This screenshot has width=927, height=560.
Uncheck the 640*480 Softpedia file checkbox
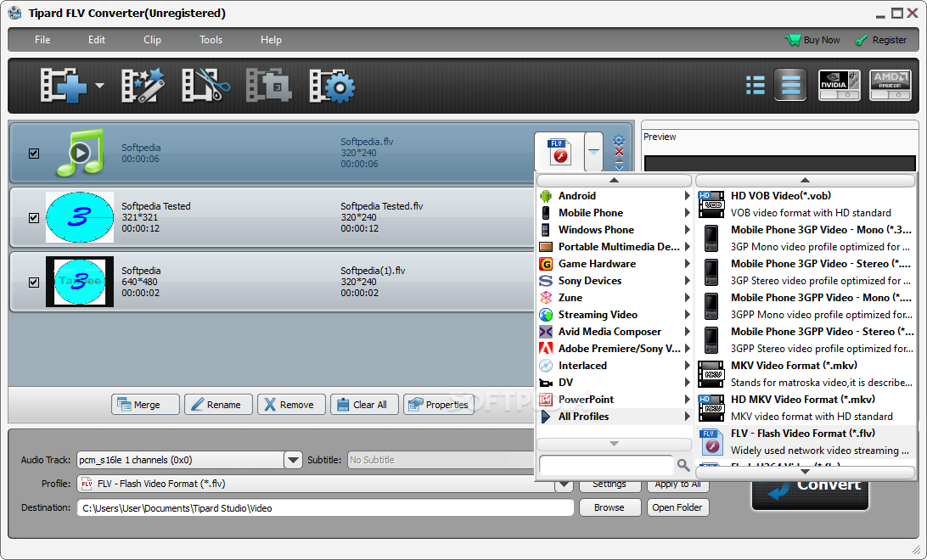34,282
